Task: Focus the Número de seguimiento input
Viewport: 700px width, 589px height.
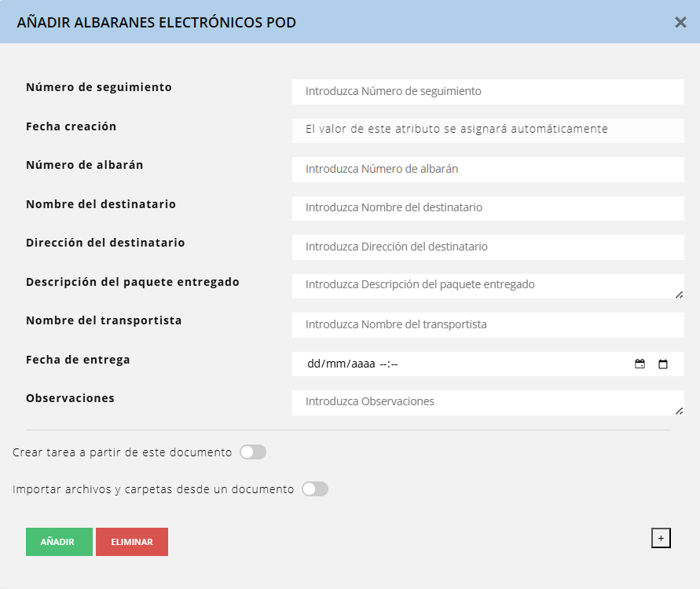Action: [487, 91]
